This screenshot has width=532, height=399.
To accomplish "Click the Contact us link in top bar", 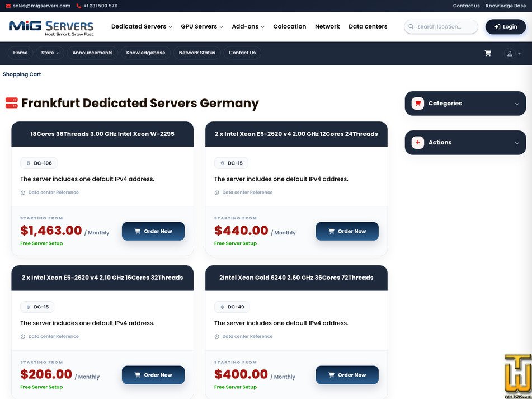I will click(466, 6).
